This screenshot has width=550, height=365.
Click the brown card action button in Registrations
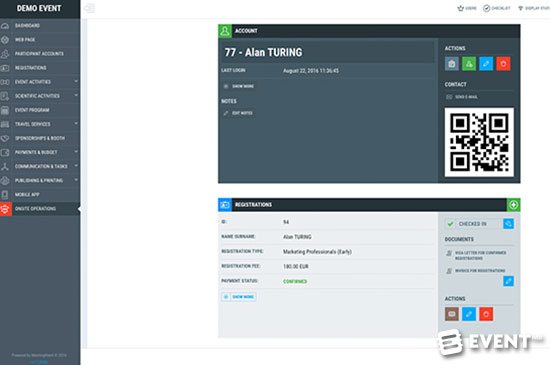coord(452,314)
